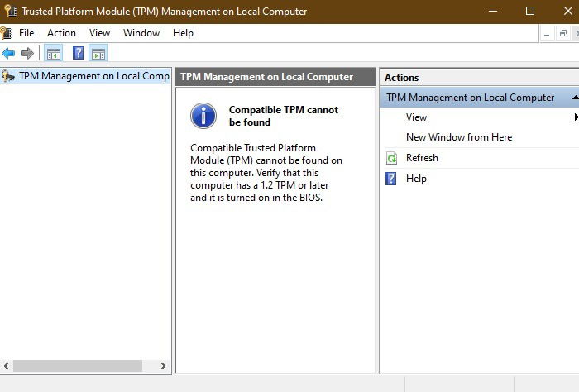The image size is (579, 392).
Task: Click the Back arrow toolbar icon
Action: point(8,54)
